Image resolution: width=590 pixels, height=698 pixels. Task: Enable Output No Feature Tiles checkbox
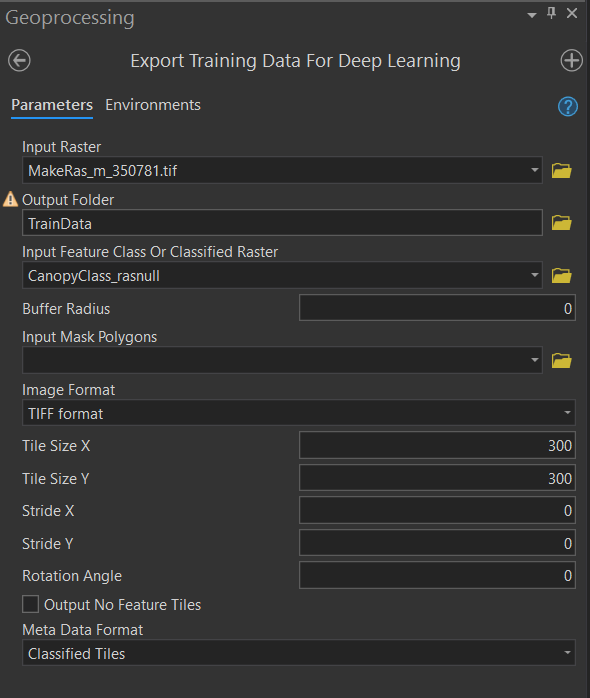point(30,605)
